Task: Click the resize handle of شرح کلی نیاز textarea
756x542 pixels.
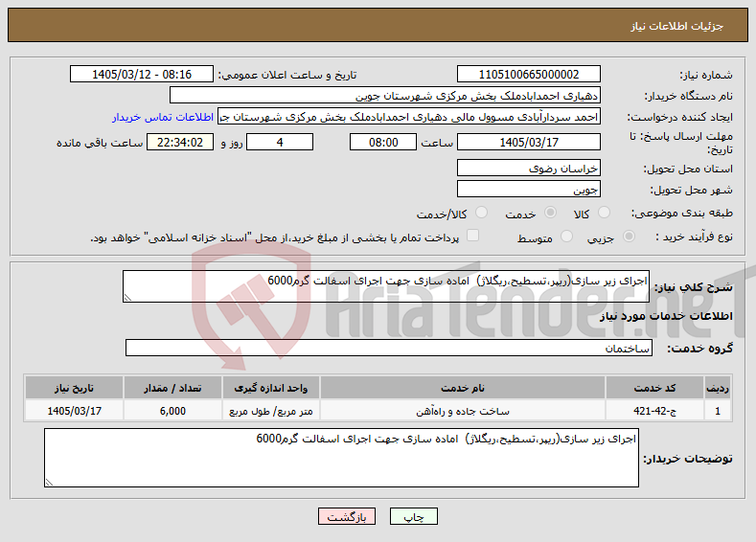Action: tap(127, 298)
